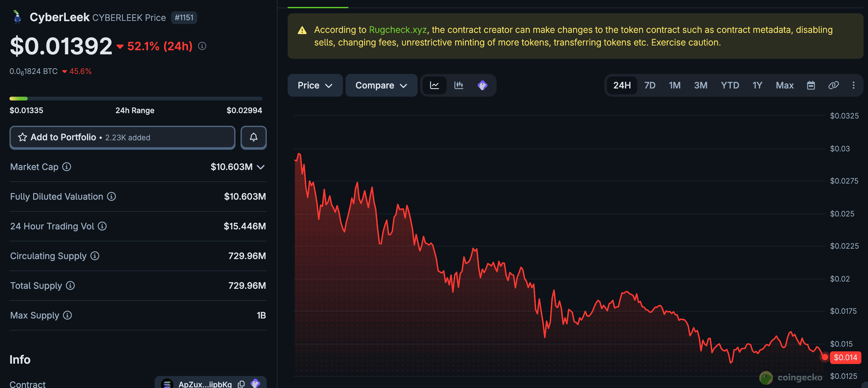Click the $0.01335 24h low value
The width and height of the screenshot is (868, 388).
click(x=26, y=111)
